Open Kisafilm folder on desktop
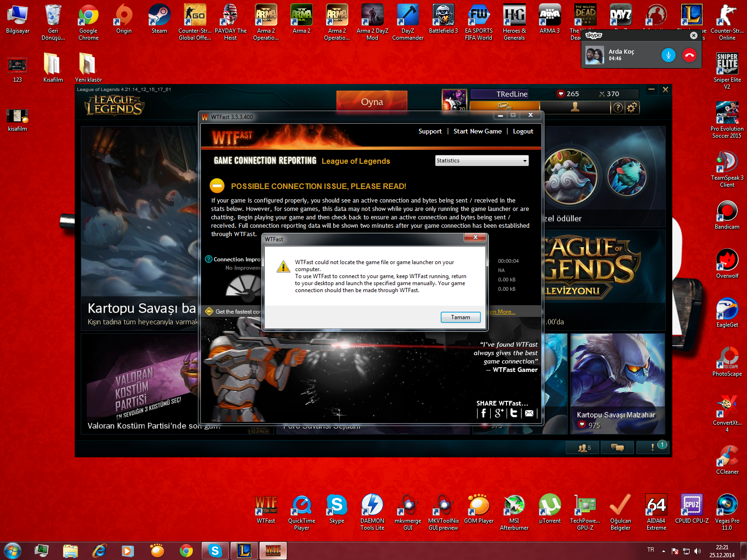Viewport: 747px width, 560px height. pyautogui.click(x=53, y=68)
